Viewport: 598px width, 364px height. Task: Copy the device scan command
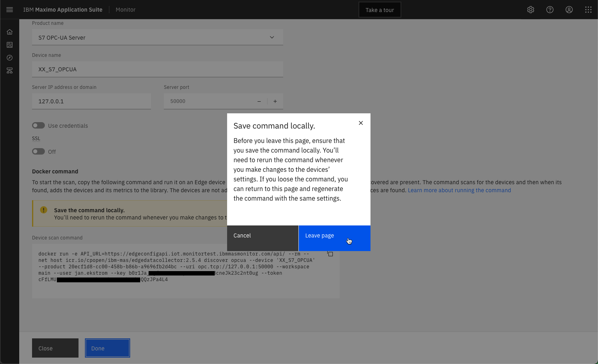[x=330, y=254]
